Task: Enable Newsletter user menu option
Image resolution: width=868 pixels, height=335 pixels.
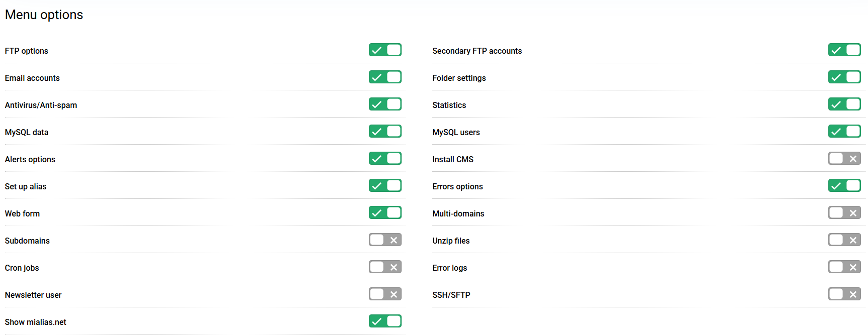Action: coord(385,294)
